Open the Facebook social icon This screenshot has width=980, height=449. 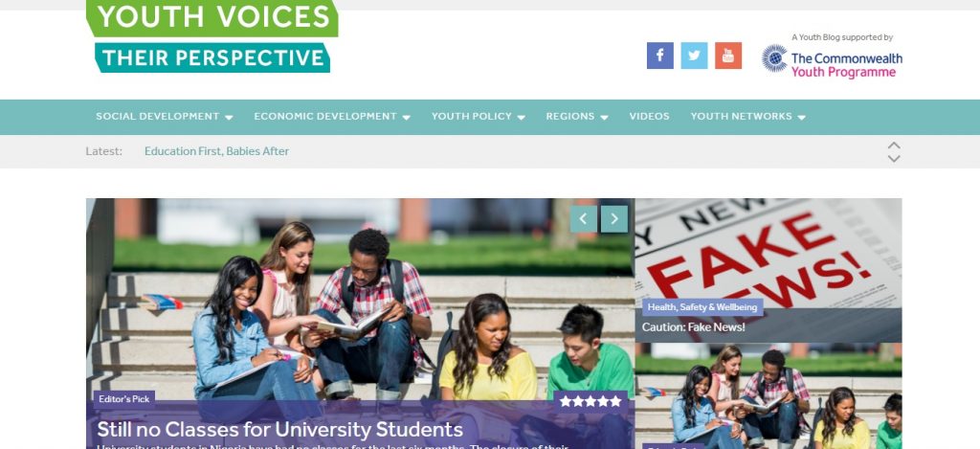pyautogui.click(x=660, y=56)
